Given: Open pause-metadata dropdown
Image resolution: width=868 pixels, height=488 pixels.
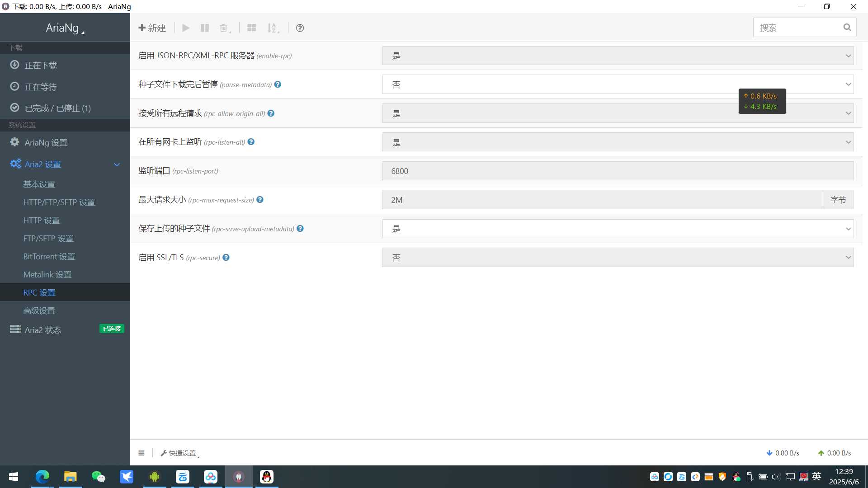Looking at the screenshot, I should point(618,84).
